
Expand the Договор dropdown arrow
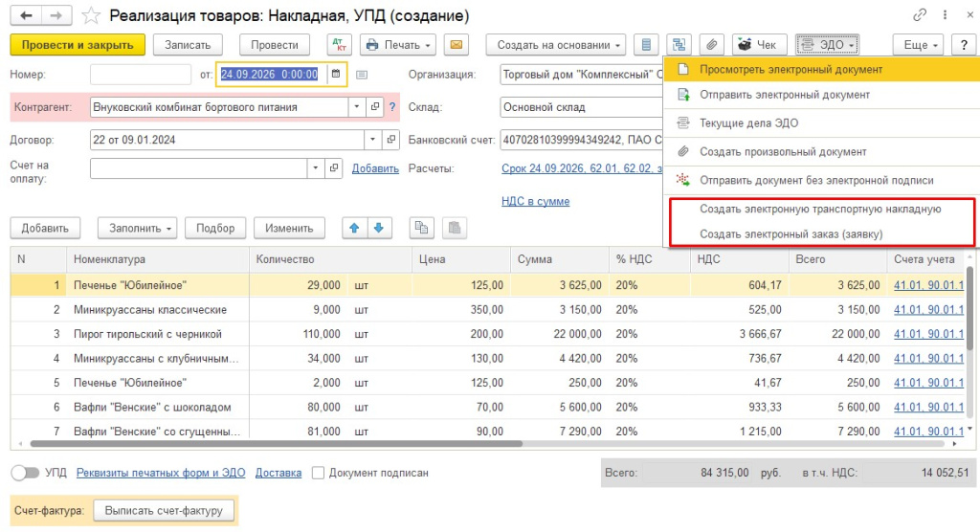373,140
